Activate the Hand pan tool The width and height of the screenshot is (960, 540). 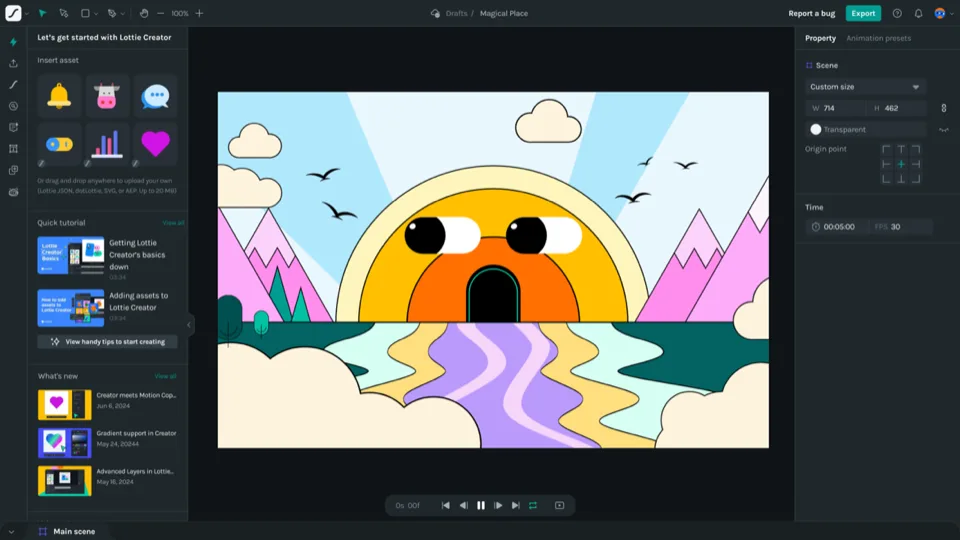pyautogui.click(x=143, y=13)
